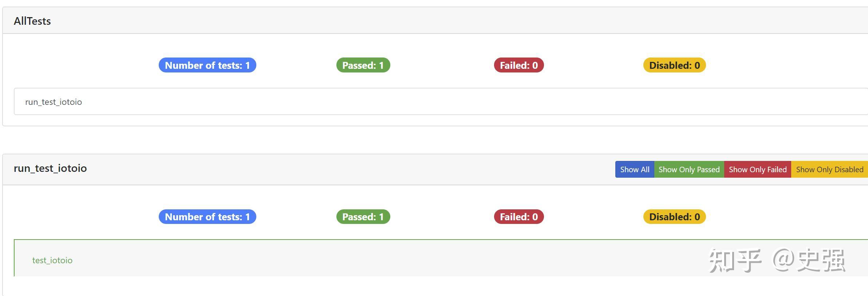
Task: Click the run_test_iotoio section heading
Action: pos(50,168)
